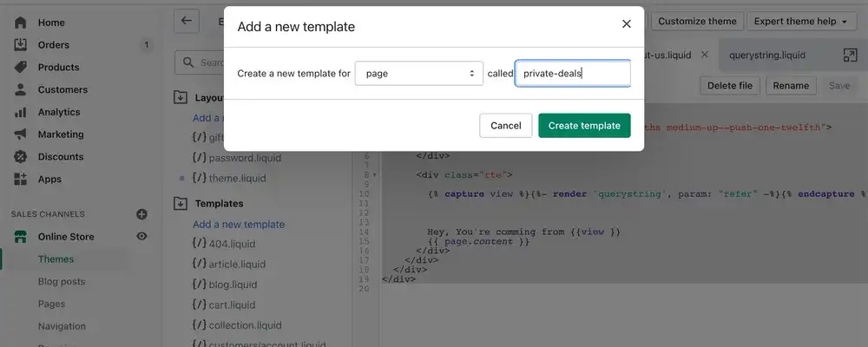
Task: Cancel the new template dialog
Action: pos(505,126)
